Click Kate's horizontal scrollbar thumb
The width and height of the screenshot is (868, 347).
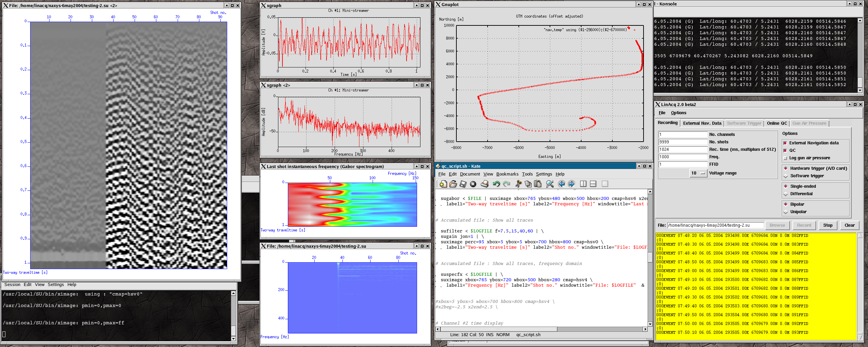click(498, 329)
